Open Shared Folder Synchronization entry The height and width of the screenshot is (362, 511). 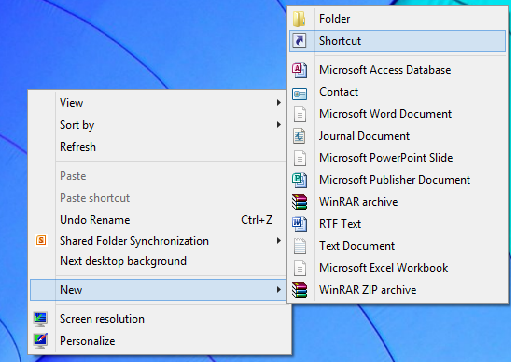(157, 241)
